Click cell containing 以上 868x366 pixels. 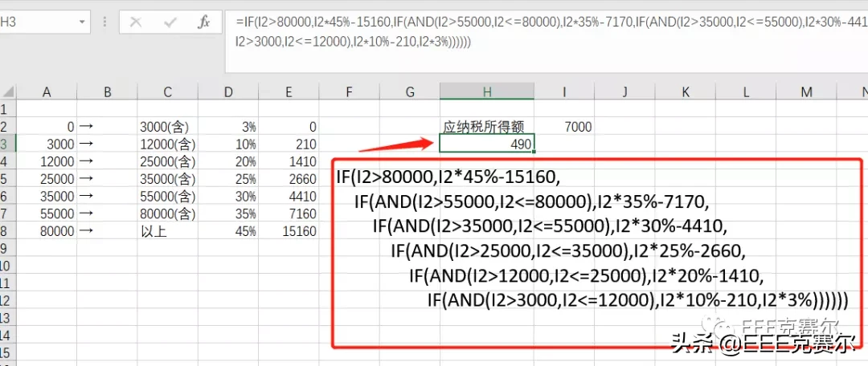[168, 231]
